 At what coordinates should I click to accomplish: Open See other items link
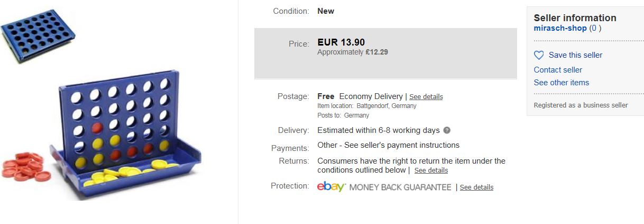coord(562,83)
